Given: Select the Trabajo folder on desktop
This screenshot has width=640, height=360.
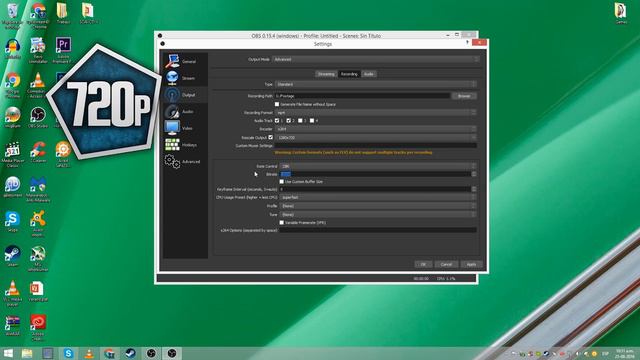Looking at the screenshot, I should click(63, 13).
